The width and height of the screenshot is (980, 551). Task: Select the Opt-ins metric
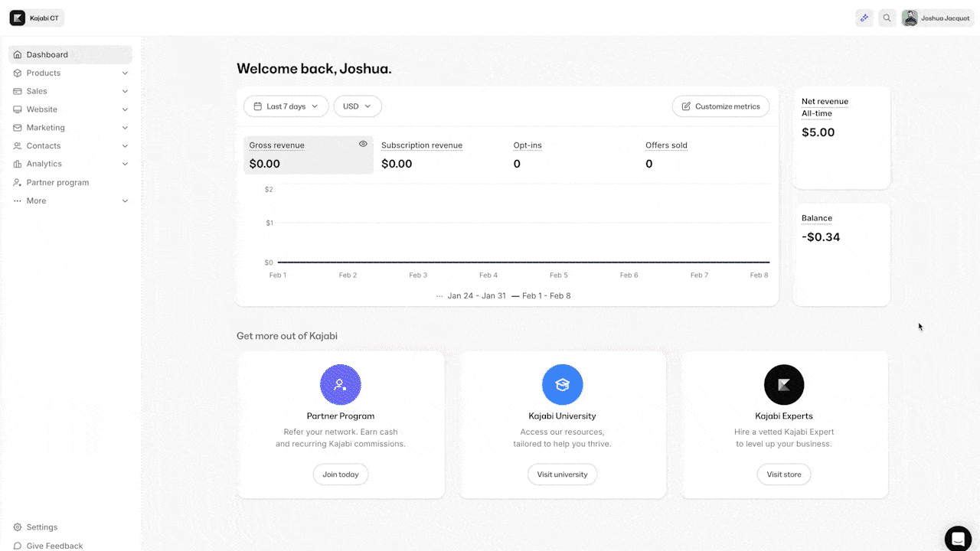[x=573, y=155]
